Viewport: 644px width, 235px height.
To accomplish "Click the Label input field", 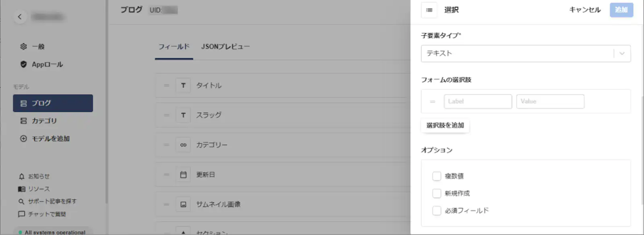I will tap(478, 101).
